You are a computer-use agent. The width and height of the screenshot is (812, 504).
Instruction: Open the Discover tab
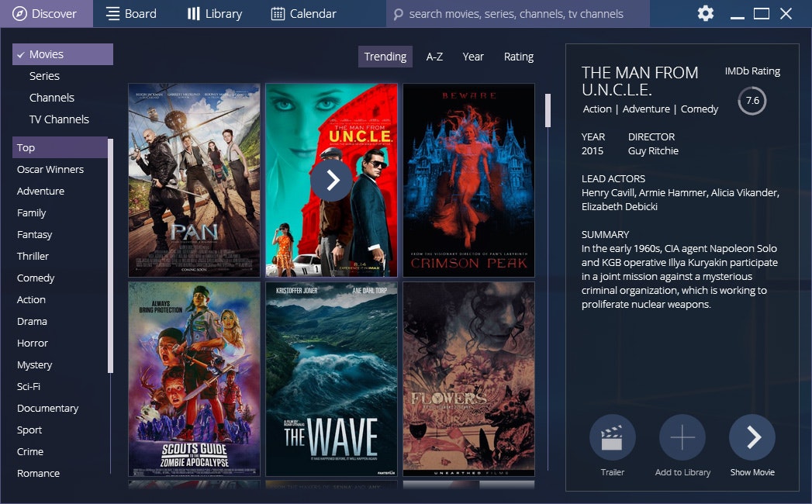pos(46,13)
